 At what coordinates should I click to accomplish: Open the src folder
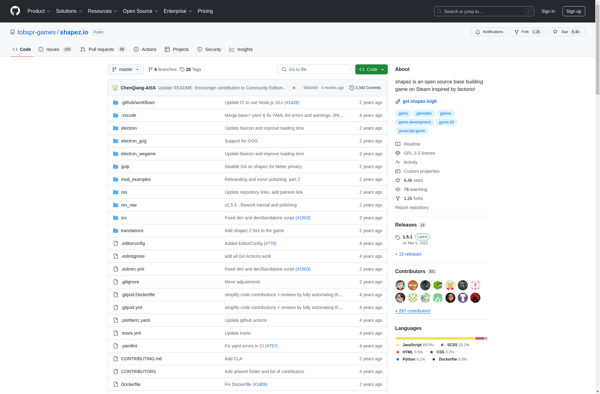[124, 218]
